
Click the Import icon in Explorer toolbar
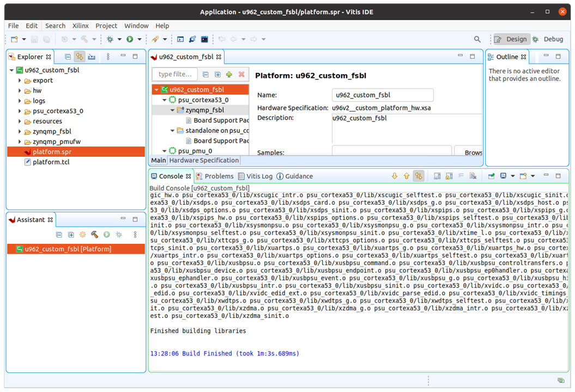[92, 57]
